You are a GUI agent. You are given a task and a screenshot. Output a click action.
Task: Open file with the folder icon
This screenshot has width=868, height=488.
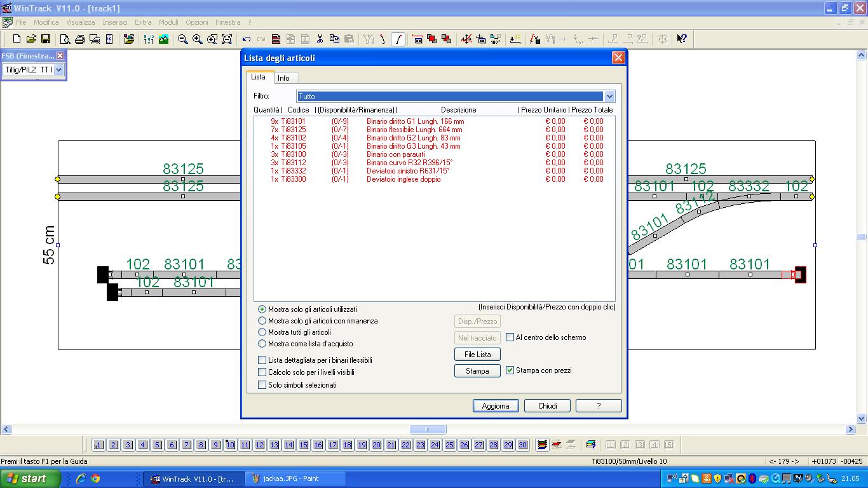(x=31, y=39)
